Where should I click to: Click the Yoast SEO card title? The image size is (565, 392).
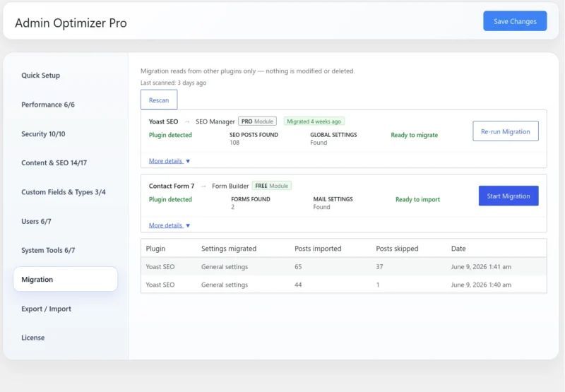[x=163, y=121]
